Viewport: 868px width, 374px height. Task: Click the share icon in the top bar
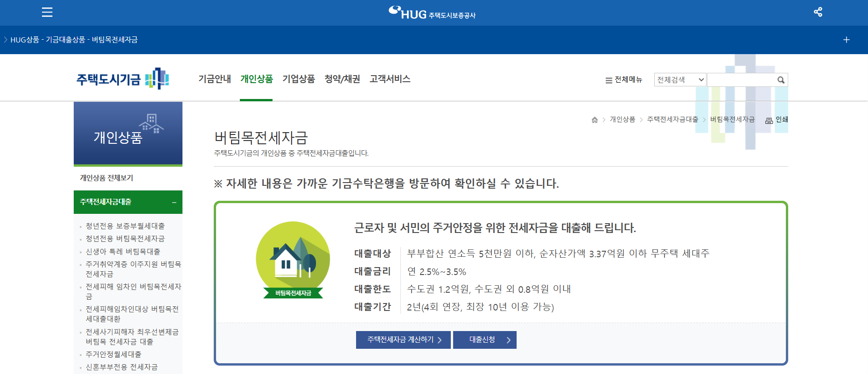point(818,12)
